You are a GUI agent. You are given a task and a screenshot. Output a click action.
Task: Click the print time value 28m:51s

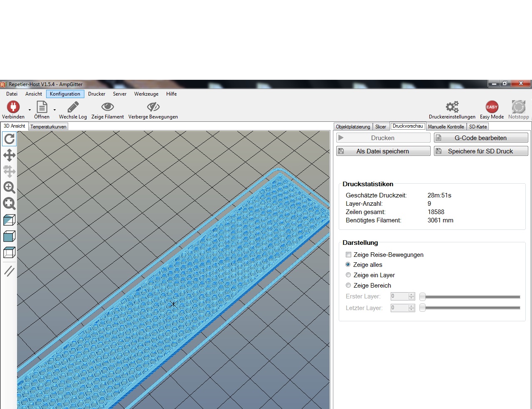coord(439,195)
